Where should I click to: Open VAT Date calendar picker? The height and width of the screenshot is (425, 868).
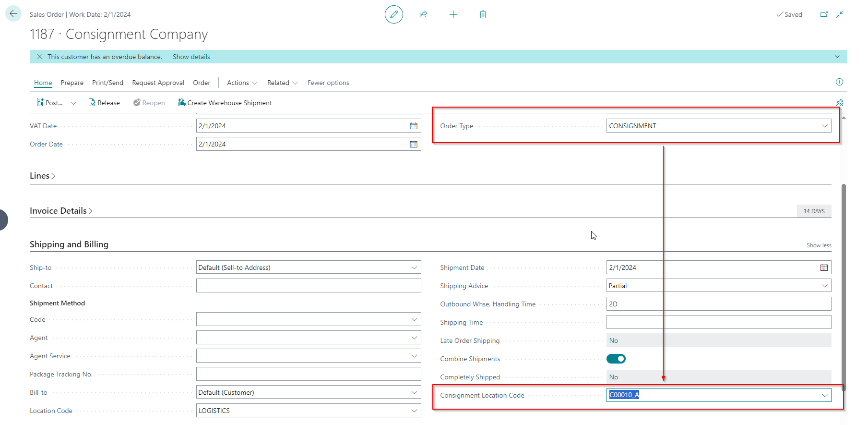point(413,126)
